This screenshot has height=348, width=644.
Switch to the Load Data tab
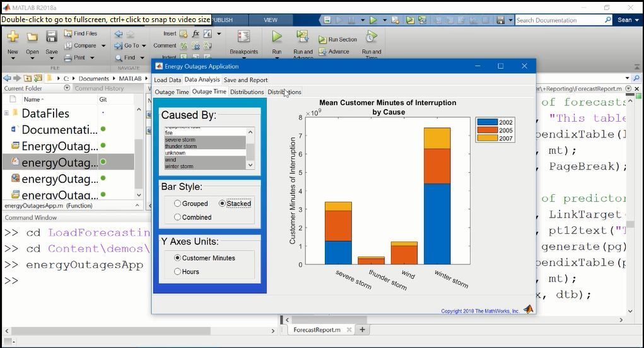tap(167, 80)
